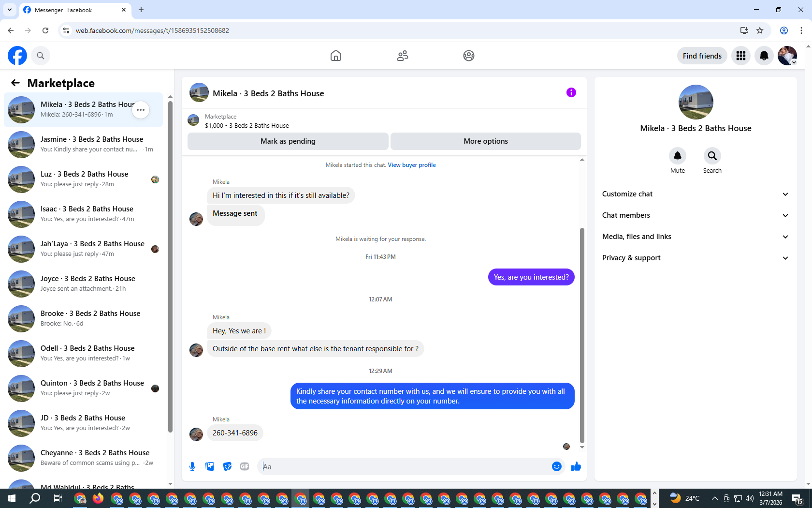Open the Luz conversation
Image resolution: width=812 pixels, height=508 pixels.
[83, 179]
